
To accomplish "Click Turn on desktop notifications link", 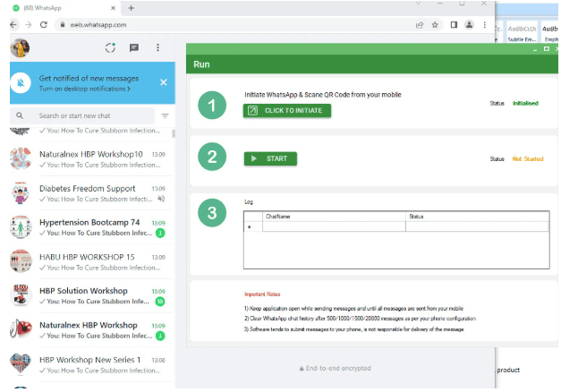I will point(84,89).
